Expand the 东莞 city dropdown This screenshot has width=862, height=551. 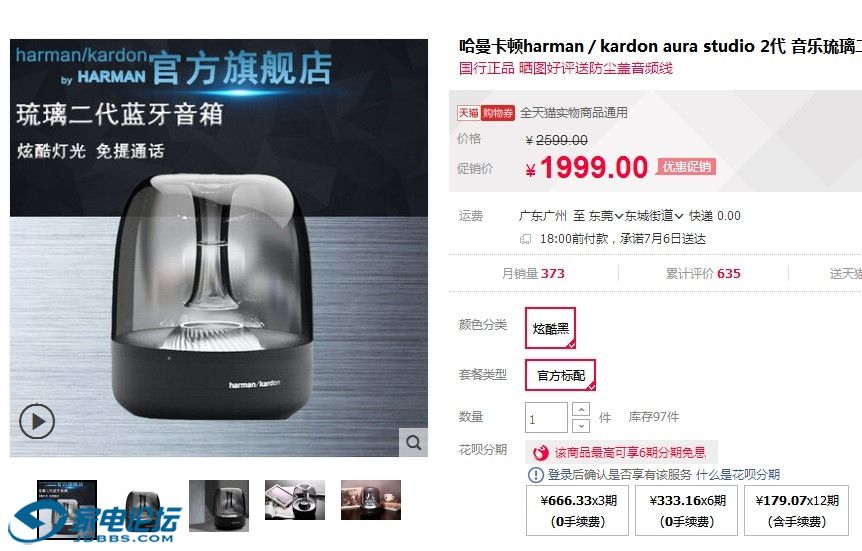[x=606, y=216]
